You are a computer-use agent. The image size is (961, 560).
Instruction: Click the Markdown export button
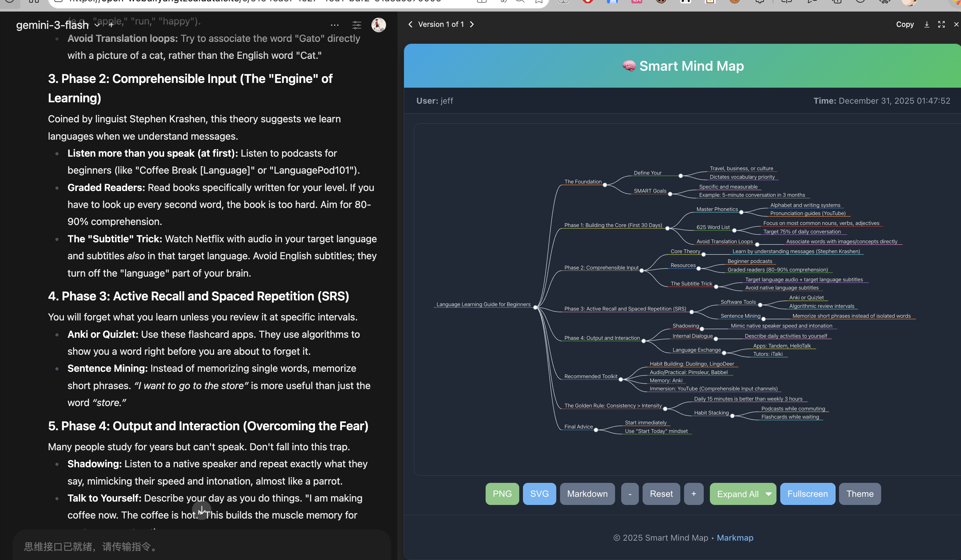click(x=587, y=494)
